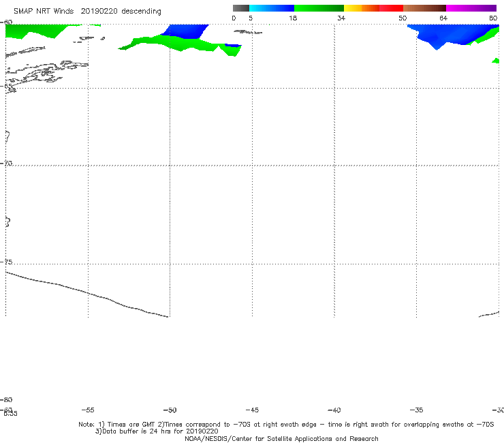
Task: Click the blue 5-18 segment of color bar
Action: tap(272, 8)
